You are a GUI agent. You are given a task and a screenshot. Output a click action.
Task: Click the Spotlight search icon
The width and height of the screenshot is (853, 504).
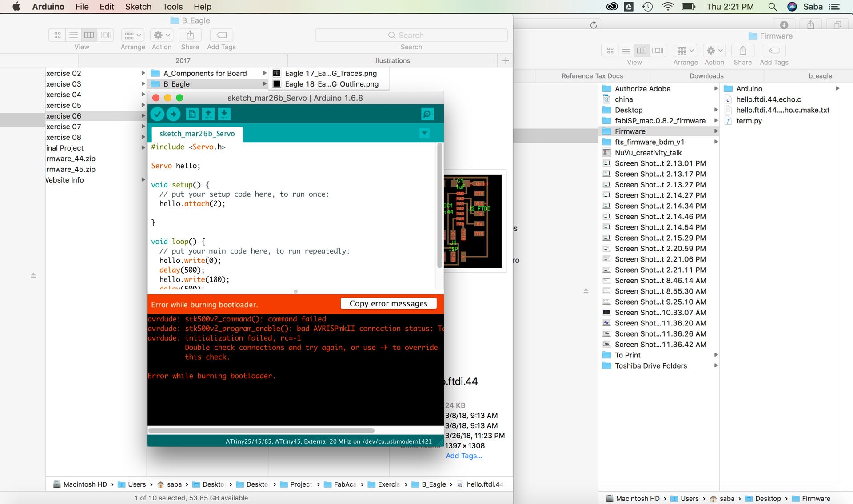(x=773, y=7)
